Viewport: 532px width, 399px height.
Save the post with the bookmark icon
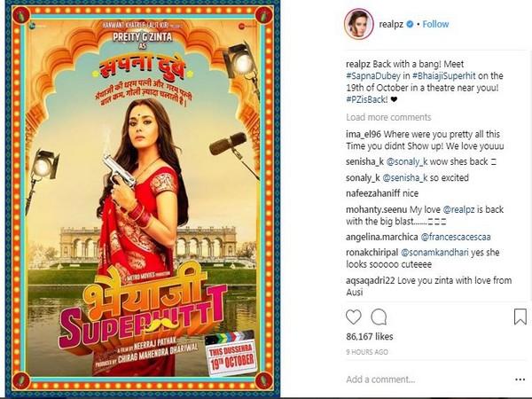pos(520,317)
